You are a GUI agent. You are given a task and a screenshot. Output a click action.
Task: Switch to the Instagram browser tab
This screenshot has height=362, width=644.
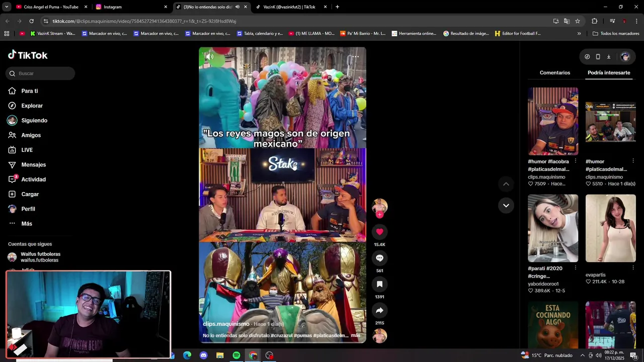(x=131, y=7)
